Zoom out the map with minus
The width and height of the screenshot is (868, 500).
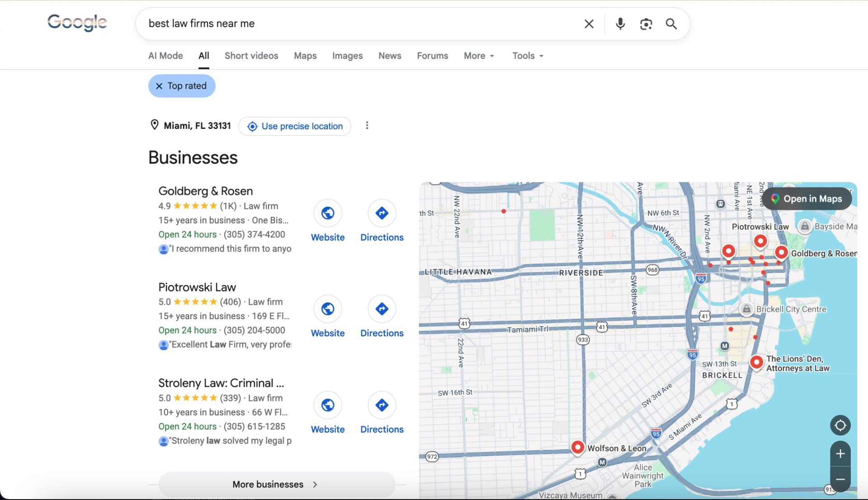coord(840,479)
